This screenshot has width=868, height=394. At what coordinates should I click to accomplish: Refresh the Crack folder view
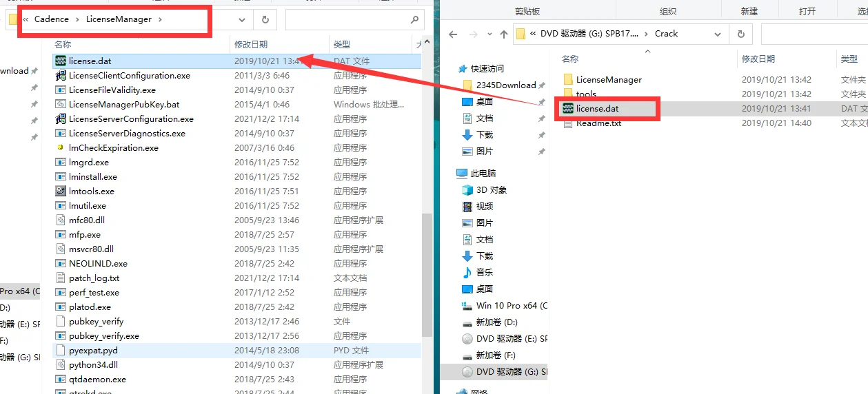click(741, 34)
